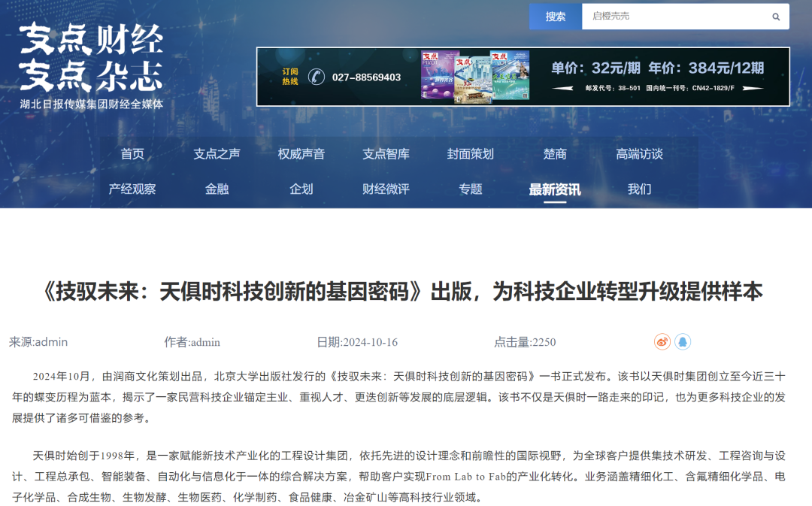Switch to the 最新资讯 tab

coord(555,189)
